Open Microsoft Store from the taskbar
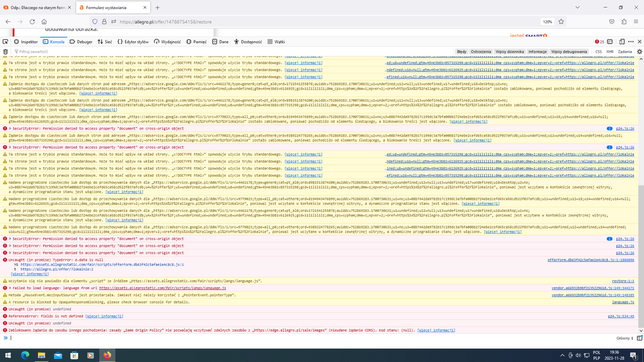 point(74,355)
